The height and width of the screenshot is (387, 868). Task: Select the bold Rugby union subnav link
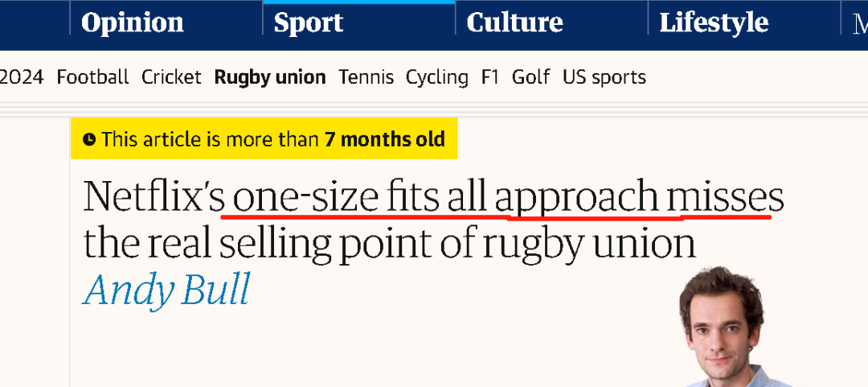(270, 77)
